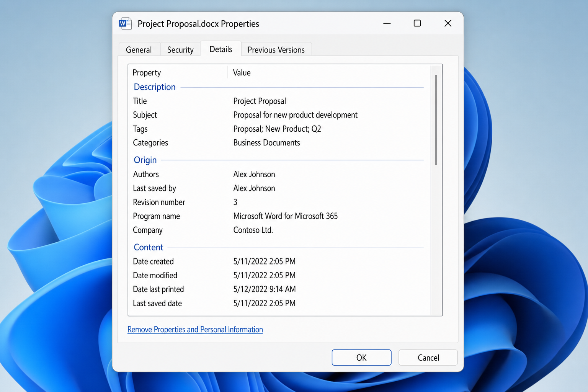Select the Title property row label
This screenshot has height=392, width=588.
140,101
